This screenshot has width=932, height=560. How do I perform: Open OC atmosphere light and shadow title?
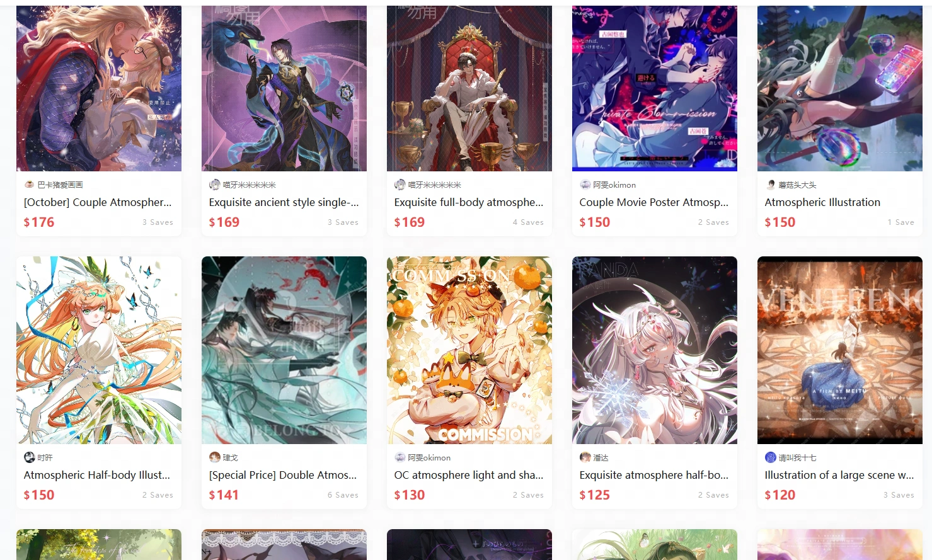click(x=469, y=475)
